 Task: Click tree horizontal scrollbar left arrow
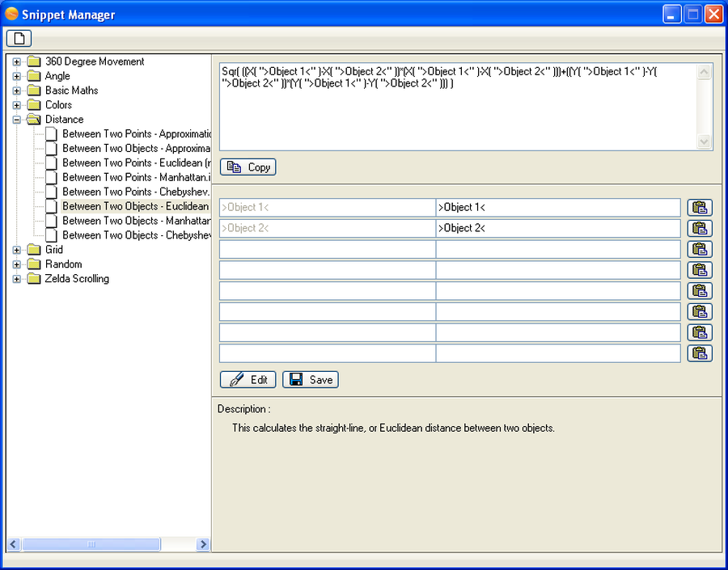click(14, 544)
